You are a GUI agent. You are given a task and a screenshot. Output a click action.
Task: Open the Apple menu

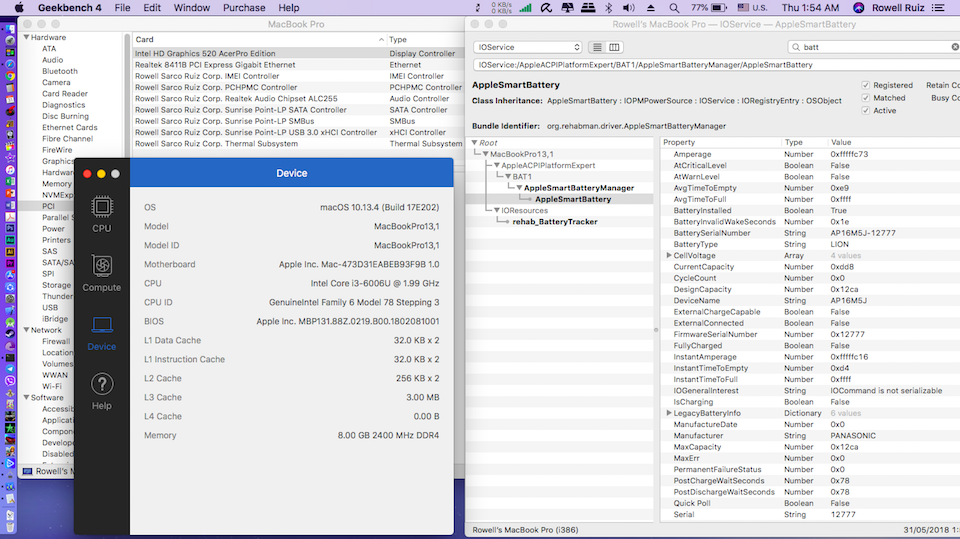19,8
